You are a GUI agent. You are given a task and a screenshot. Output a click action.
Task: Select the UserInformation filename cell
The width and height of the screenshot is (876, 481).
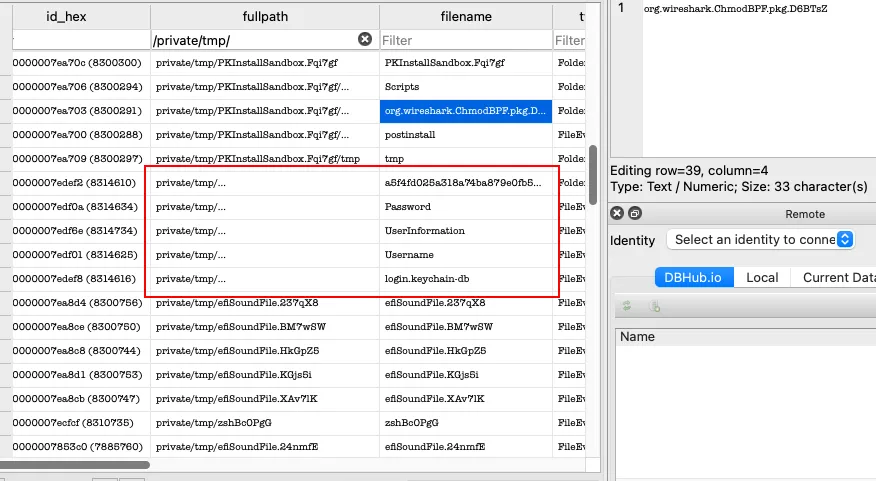466,231
